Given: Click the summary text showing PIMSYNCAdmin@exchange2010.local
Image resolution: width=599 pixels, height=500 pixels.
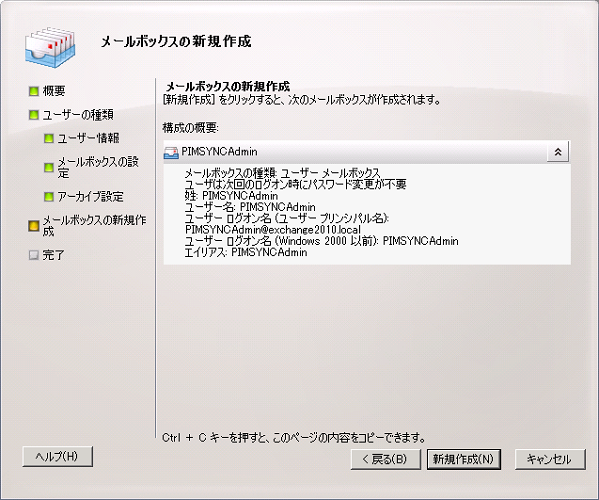Looking at the screenshot, I should coord(273,230).
